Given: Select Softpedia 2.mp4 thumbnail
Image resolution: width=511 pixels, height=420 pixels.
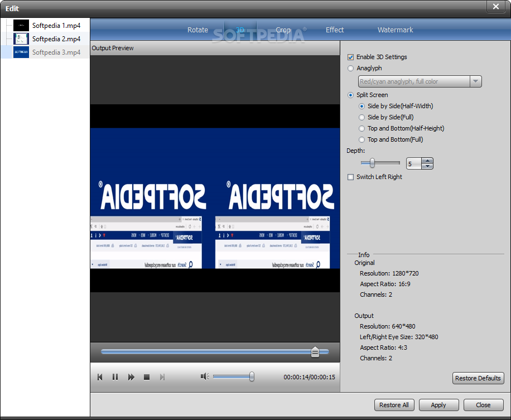Looking at the screenshot, I should tap(21, 39).
